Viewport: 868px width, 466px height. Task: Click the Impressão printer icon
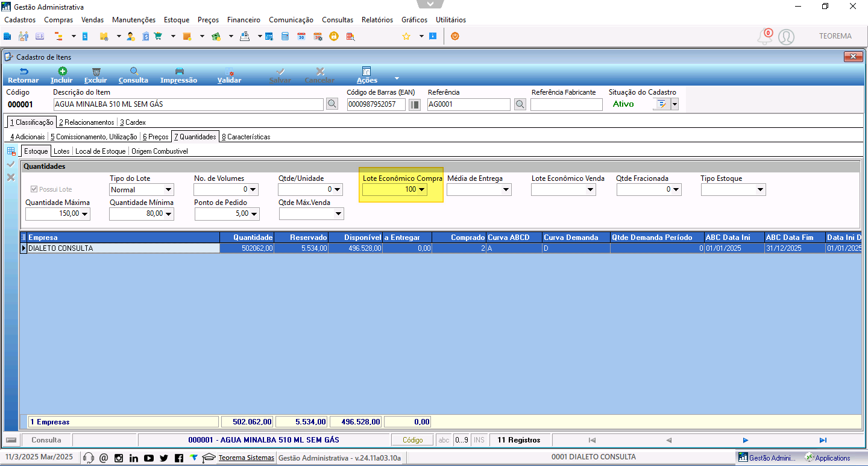pyautogui.click(x=179, y=71)
